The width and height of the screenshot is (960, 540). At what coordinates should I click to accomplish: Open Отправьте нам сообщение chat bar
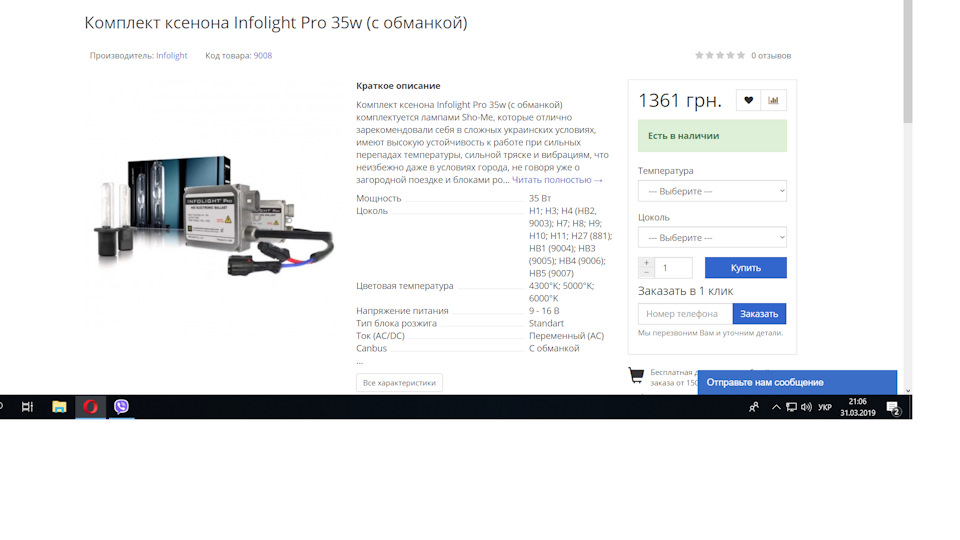click(797, 382)
